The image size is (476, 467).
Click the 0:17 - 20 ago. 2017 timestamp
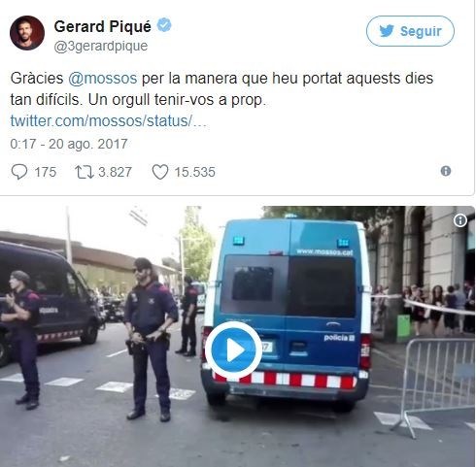click(x=69, y=144)
